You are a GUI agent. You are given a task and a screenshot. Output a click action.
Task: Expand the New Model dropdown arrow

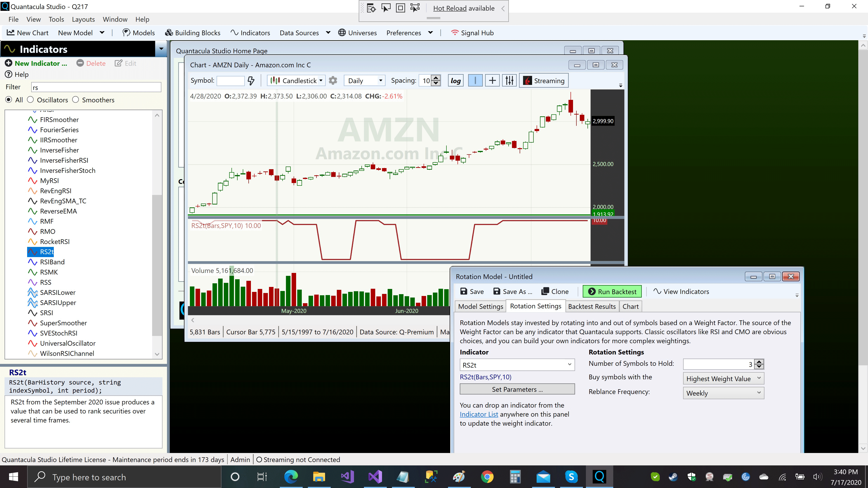[x=102, y=33]
